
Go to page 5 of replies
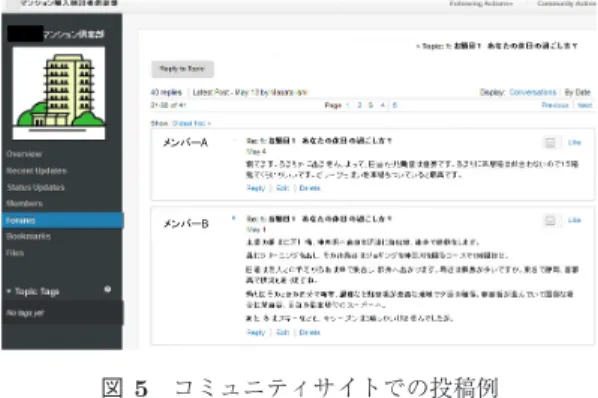(x=395, y=105)
